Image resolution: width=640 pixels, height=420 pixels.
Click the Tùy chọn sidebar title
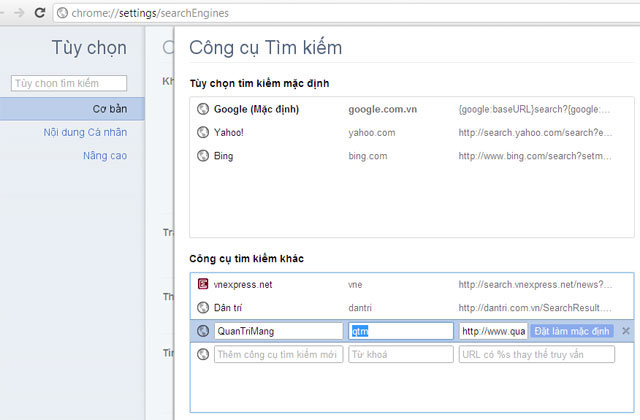(x=89, y=48)
